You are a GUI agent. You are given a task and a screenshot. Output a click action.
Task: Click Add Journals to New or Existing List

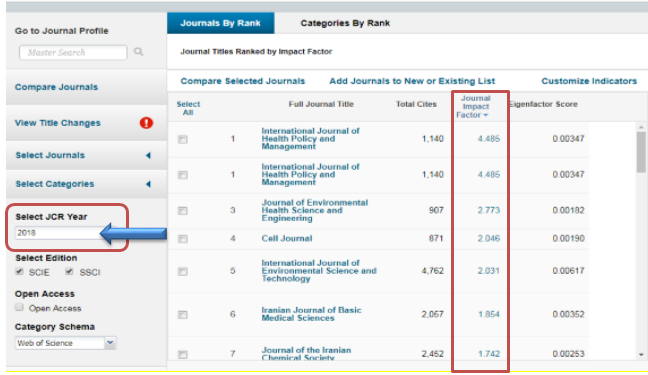tap(412, 81)
